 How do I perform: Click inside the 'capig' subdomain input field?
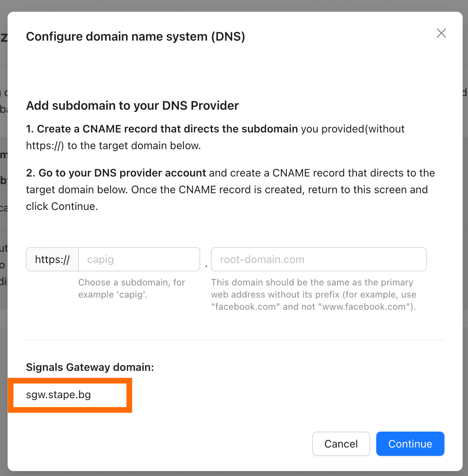pos(139,259)
